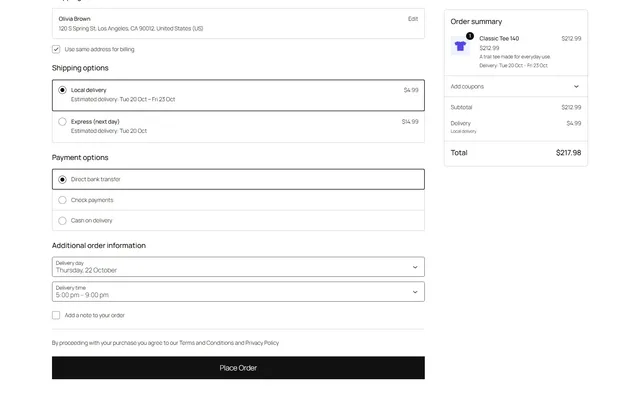Image resolution: width=640 pixels, height=400 pixels.
Task: Click the Classic Tee 140 product name
Action: point(499,38)
